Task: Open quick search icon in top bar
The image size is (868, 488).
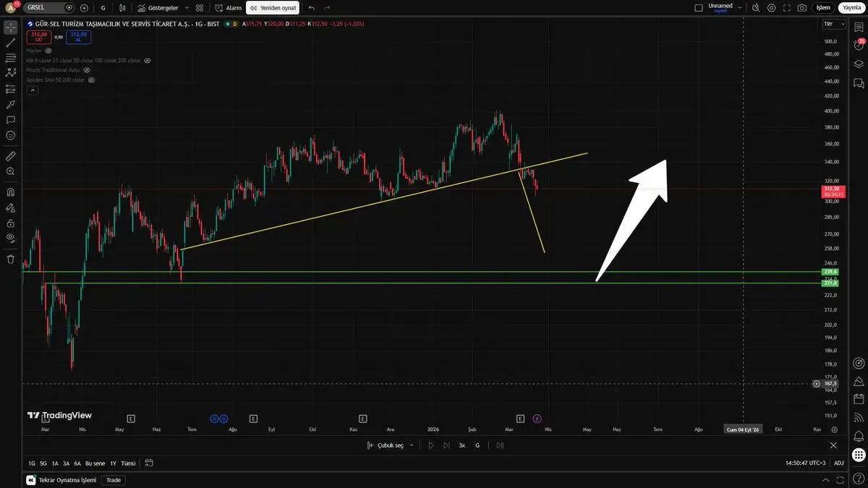Action: click(x=756, y=7)
